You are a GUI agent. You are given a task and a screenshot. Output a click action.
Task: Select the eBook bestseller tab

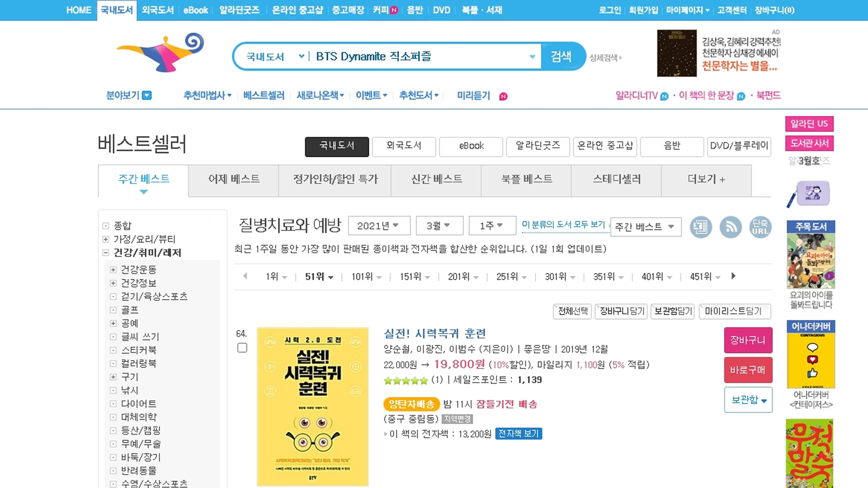(x=471, y=146)
